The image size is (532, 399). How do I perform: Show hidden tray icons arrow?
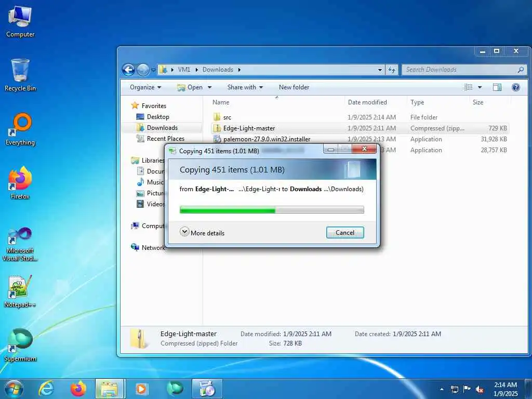click(x=442, y=389)
